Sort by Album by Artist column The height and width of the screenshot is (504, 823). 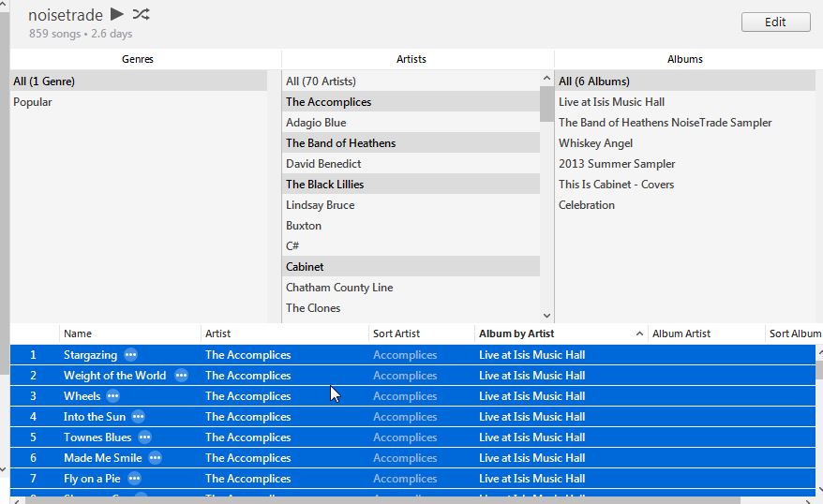(x=561, y=334)
